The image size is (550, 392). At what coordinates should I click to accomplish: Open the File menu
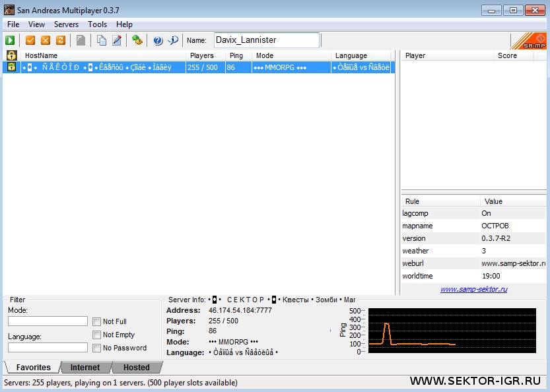click(13, 24)
